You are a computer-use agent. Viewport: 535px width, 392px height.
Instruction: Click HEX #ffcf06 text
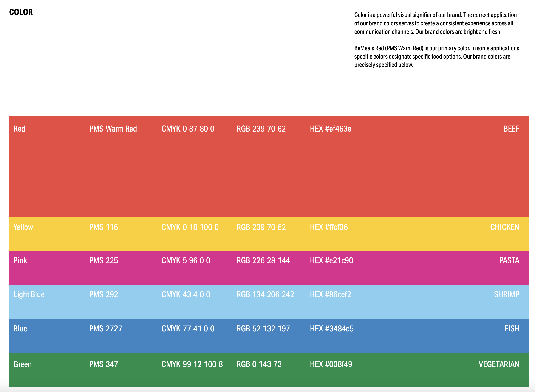329,227
